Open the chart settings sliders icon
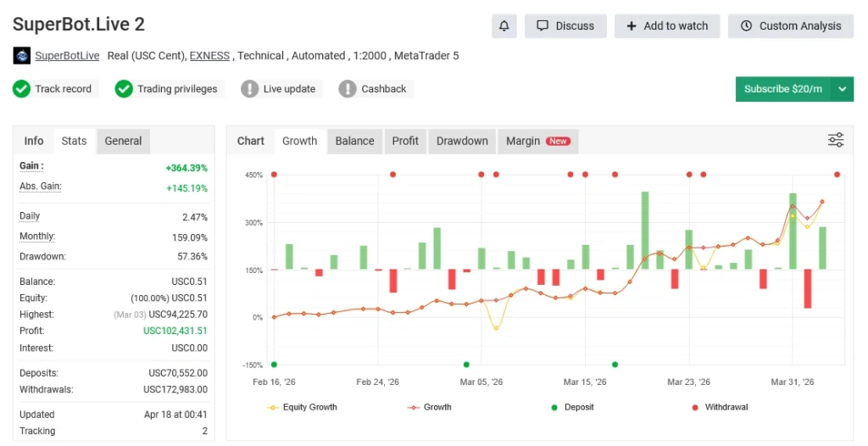The image size is (868, 446). (835, 140)
